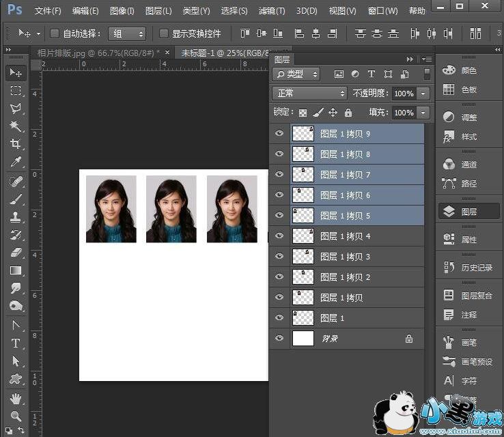Click the lock transparent pixels icon
The image size is (504, 437).
[303, 113]
